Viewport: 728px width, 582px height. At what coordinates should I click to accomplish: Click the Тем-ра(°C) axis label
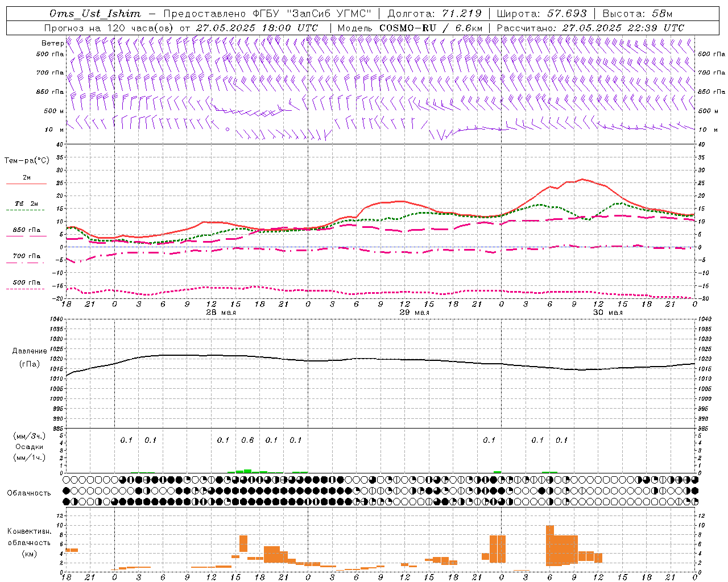[x=27, y=161]
